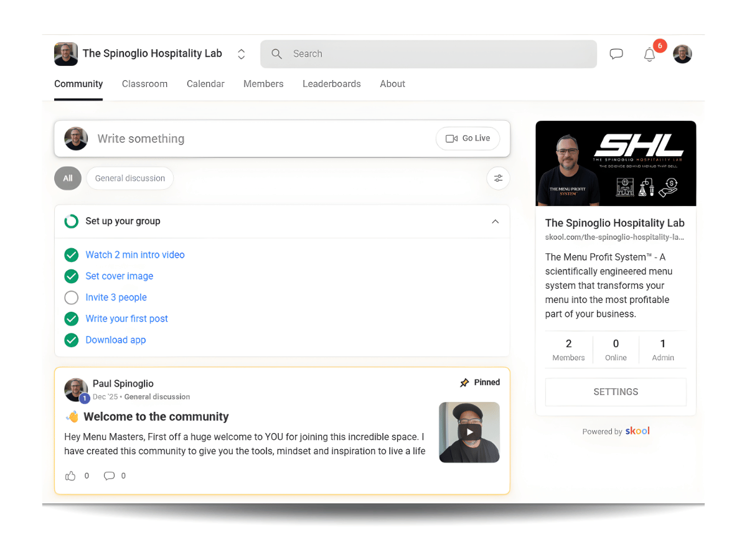Open the Calendar tab
Image resolution: width=747 pixels, height=560 pixels.
pyautogui.click(x=205, y=84)
